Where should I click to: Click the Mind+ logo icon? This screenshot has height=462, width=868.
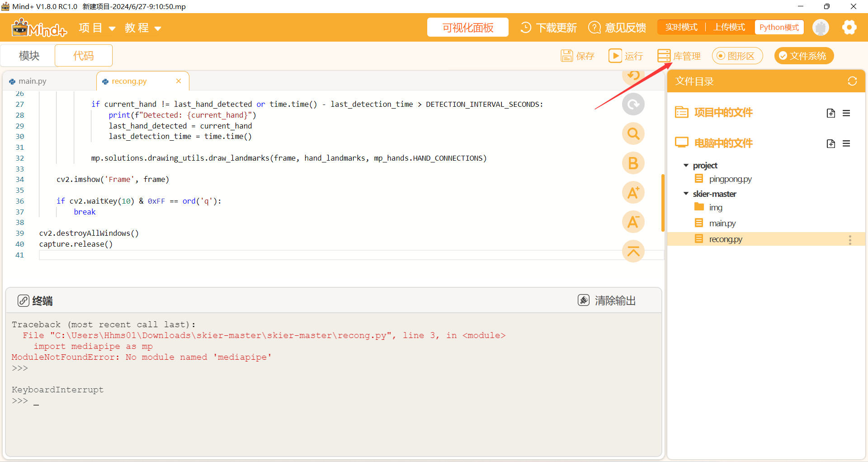[39, 28]
